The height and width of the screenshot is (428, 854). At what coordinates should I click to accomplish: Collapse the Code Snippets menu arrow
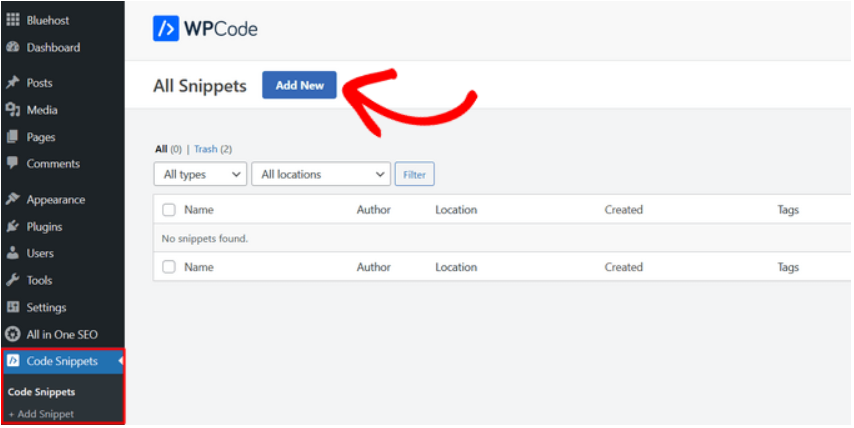tap(120, 360)
